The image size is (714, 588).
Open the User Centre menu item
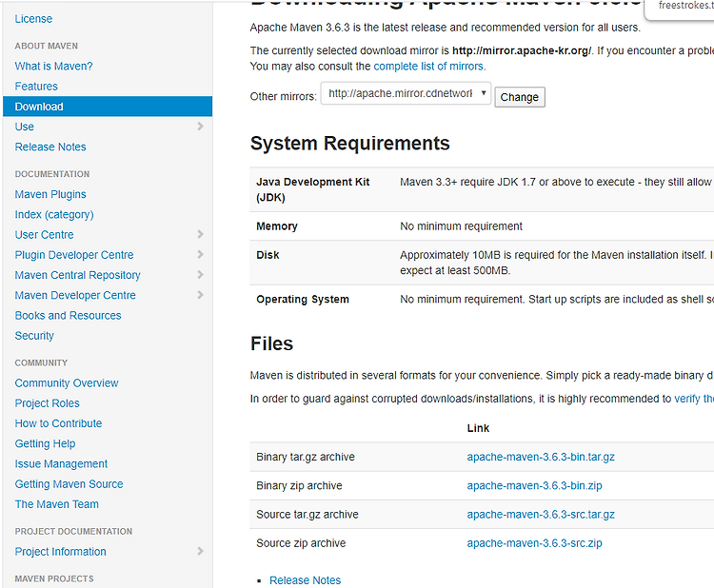click(x=44, y=234)
